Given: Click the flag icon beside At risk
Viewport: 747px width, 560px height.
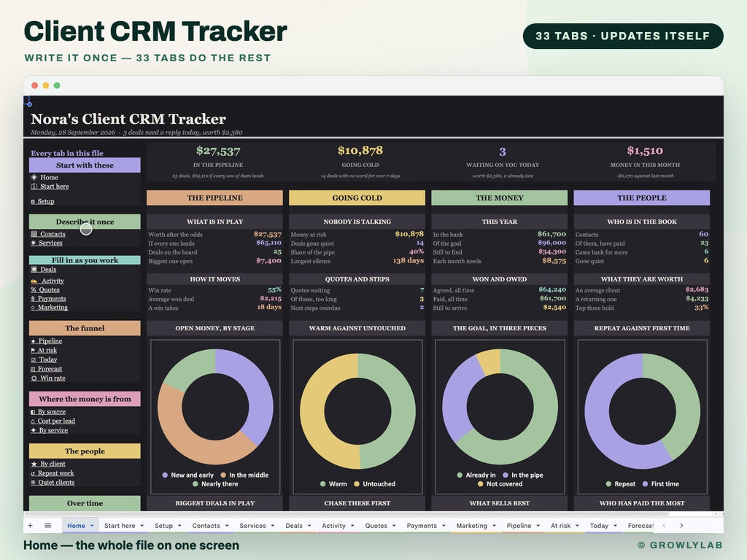Looking at the screenshot, I should (33, 351).
